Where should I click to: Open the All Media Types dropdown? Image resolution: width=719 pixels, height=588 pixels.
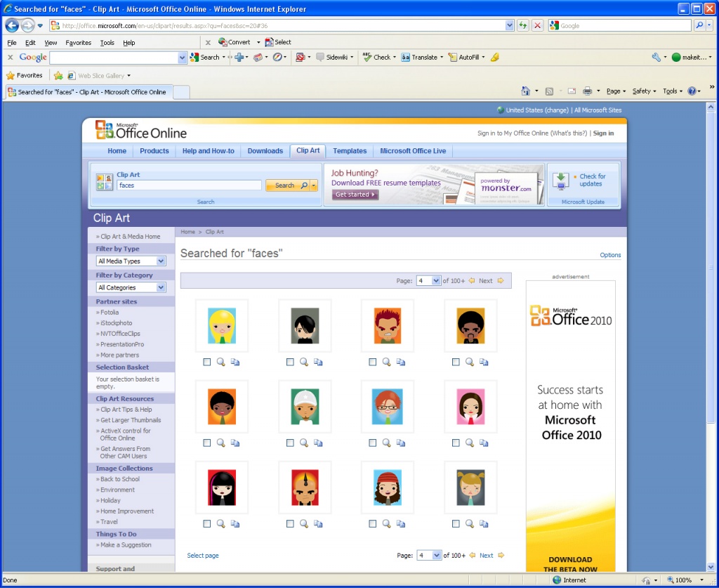[x=131, y=261]
